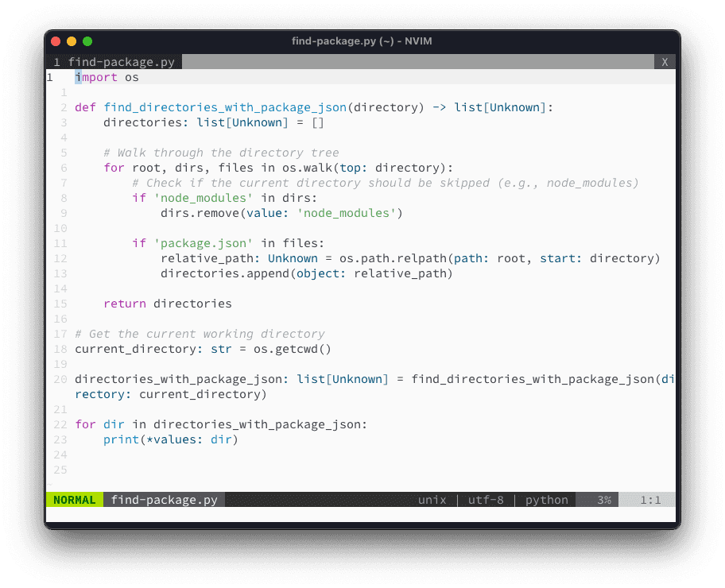Click the green maximize window button
The width and height of the screenshot is (725, 588).
click(87, 41)
